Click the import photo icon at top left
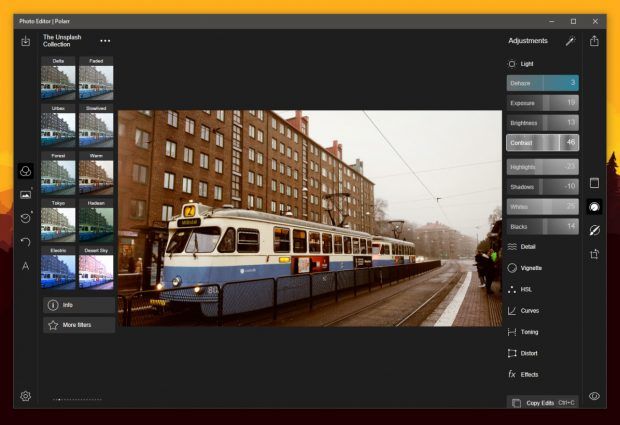Image resolution: width=620 pixels, height=425 pixels. (x=25, y=41)
